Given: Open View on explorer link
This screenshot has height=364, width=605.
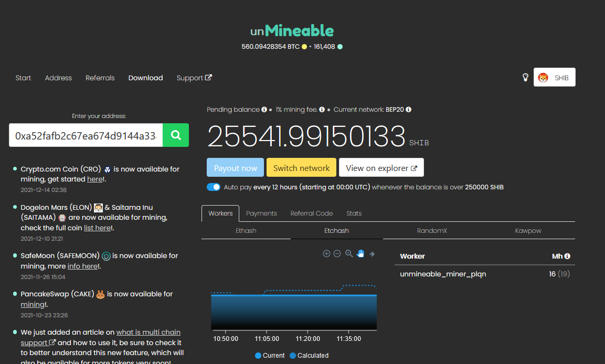Looking at the screenshot, I should pyautogui.click(x=381, y=168).
